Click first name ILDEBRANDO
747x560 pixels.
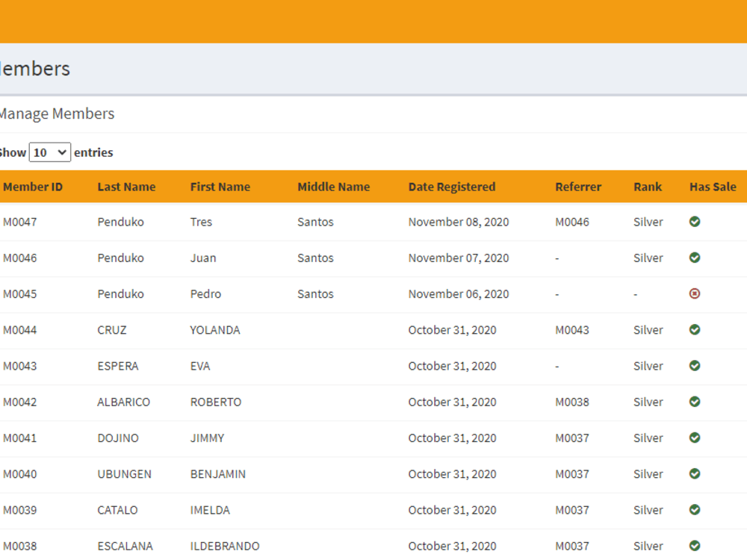point(225,547)
